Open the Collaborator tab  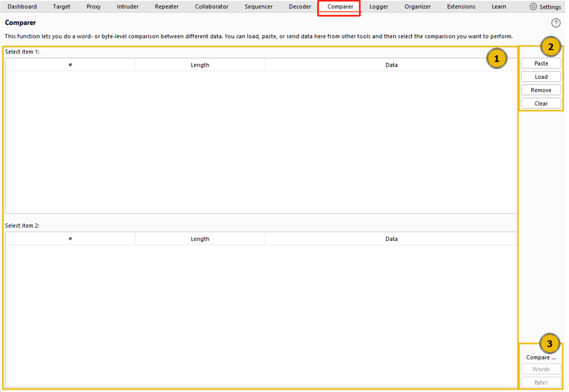[x=211, y=6]
